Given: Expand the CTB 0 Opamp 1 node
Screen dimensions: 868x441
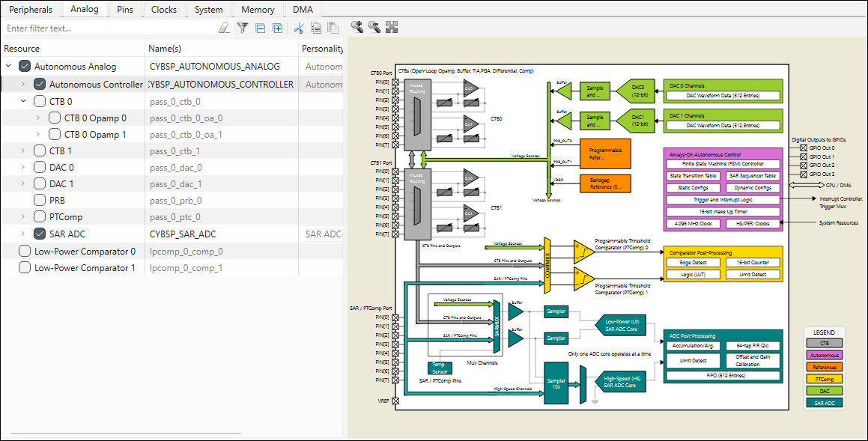Looking at the screenshot, I should click(x=38, y=135).
